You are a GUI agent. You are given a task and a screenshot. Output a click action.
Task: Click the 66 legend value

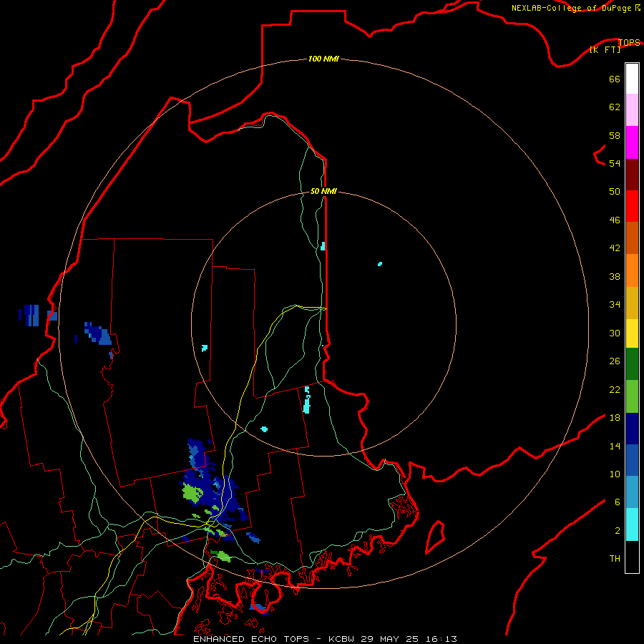click(x=615, y=79)
